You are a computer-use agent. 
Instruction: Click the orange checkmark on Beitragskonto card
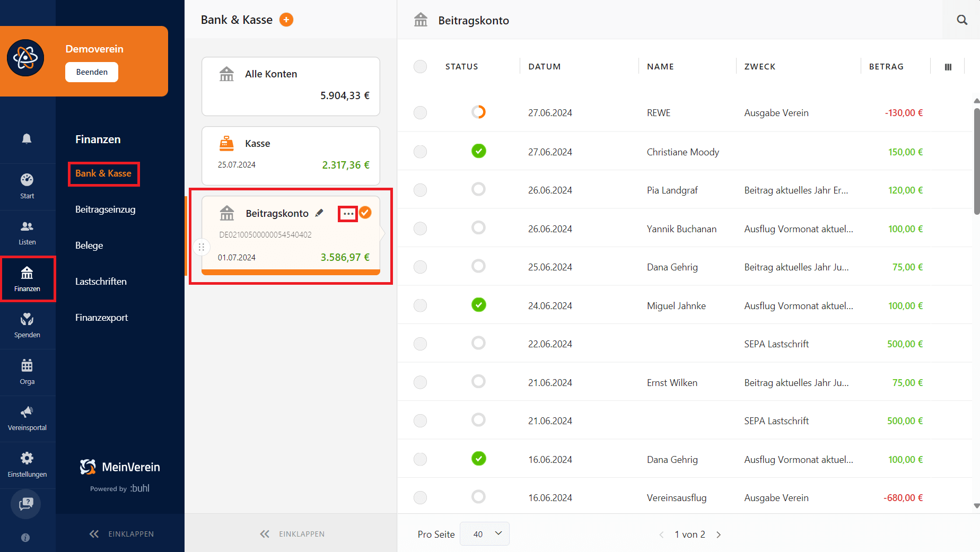(x=365, y=213)
